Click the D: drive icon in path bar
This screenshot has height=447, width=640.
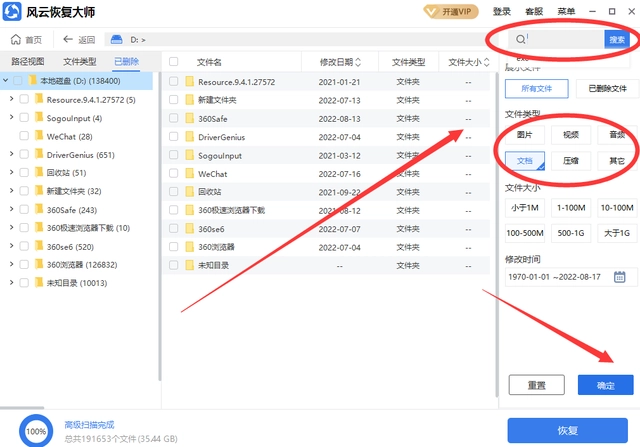(x=116, y=40)
